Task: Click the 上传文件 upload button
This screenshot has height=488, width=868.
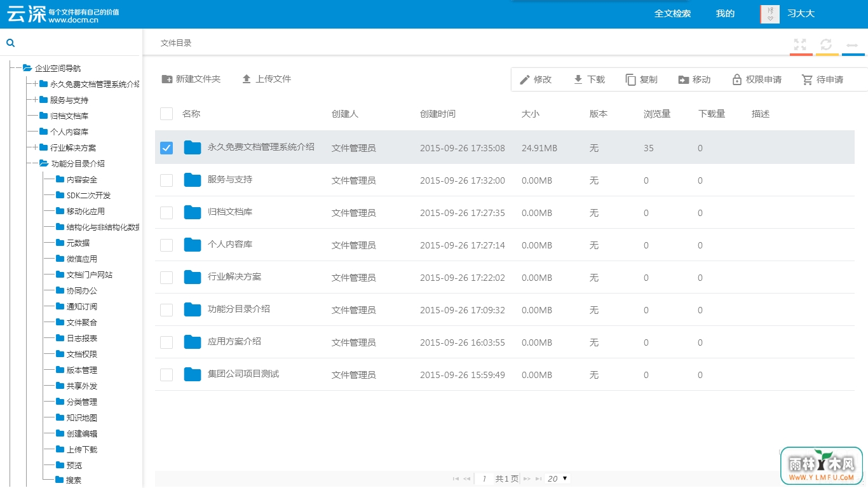Action: [266, 79]
